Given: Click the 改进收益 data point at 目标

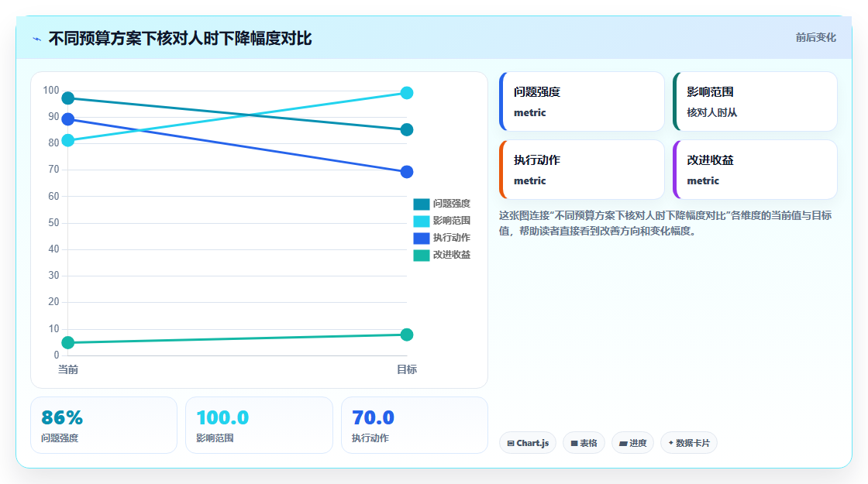Looking at the screenshot, I should coord(407,335).
